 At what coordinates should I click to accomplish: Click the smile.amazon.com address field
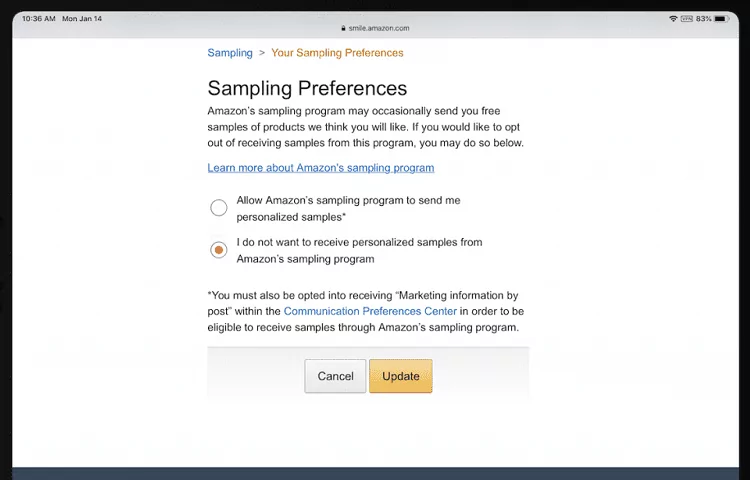pos(378,28)
